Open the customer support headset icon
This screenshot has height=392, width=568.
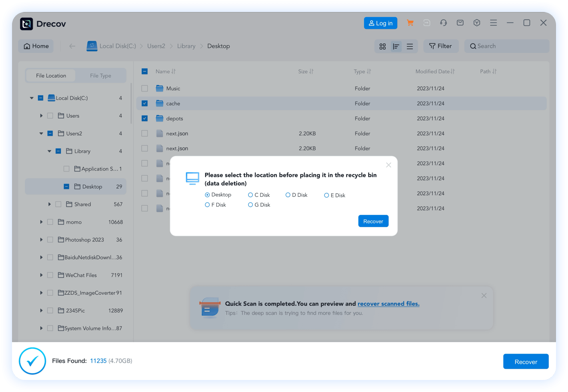coord(443,23)
